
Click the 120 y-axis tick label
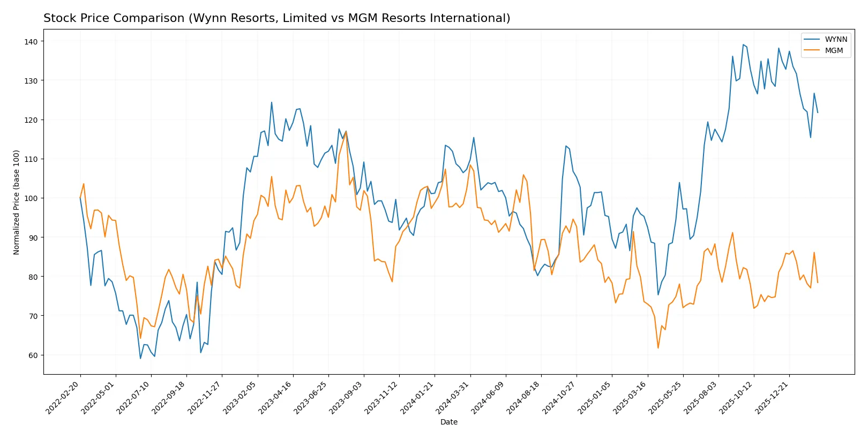(31, 120)
